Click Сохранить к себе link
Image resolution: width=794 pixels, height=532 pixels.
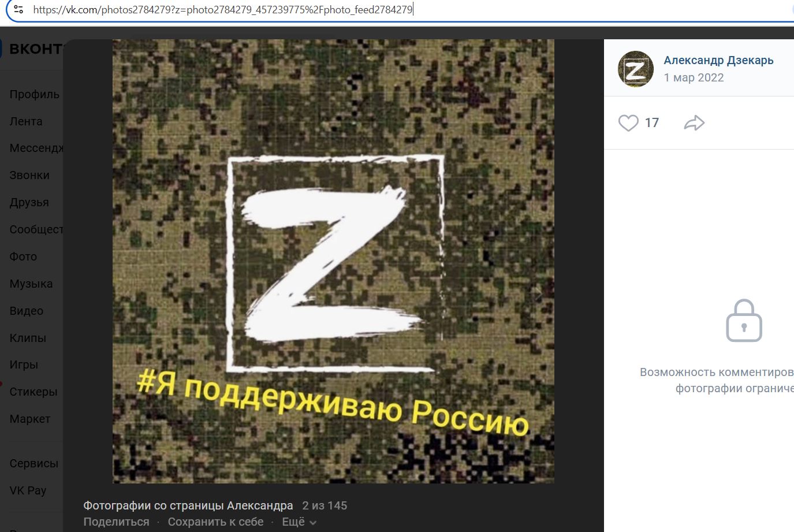pyautogui.click(x=215, y=522)
